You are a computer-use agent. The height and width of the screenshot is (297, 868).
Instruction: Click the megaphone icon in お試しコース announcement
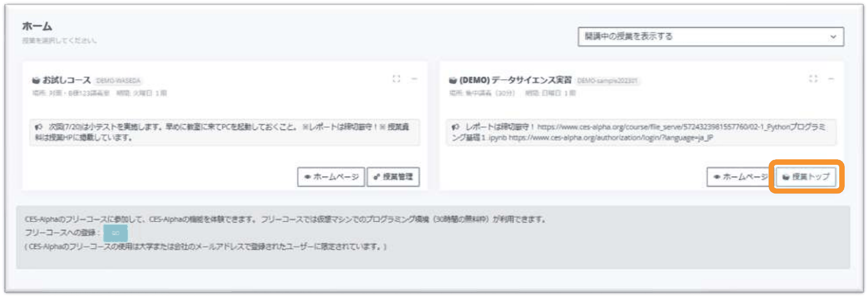39,127
